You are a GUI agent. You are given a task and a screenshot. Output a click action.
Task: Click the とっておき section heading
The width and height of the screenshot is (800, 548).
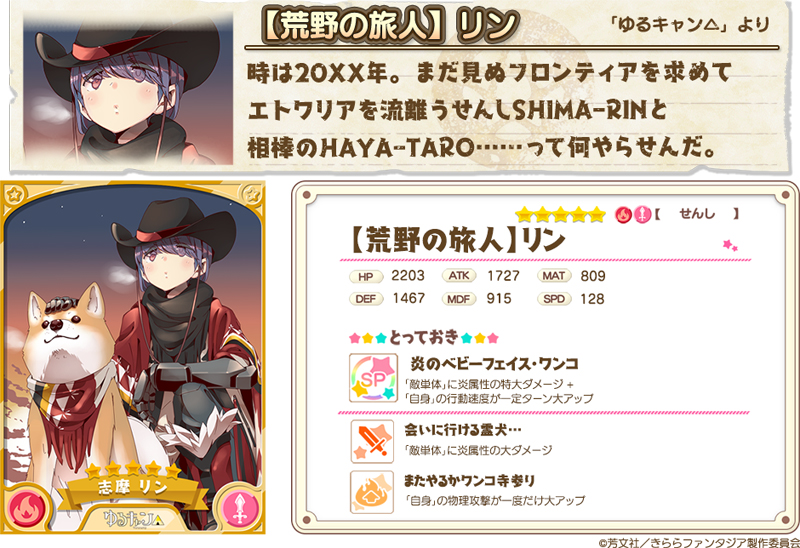click(423, 337)
